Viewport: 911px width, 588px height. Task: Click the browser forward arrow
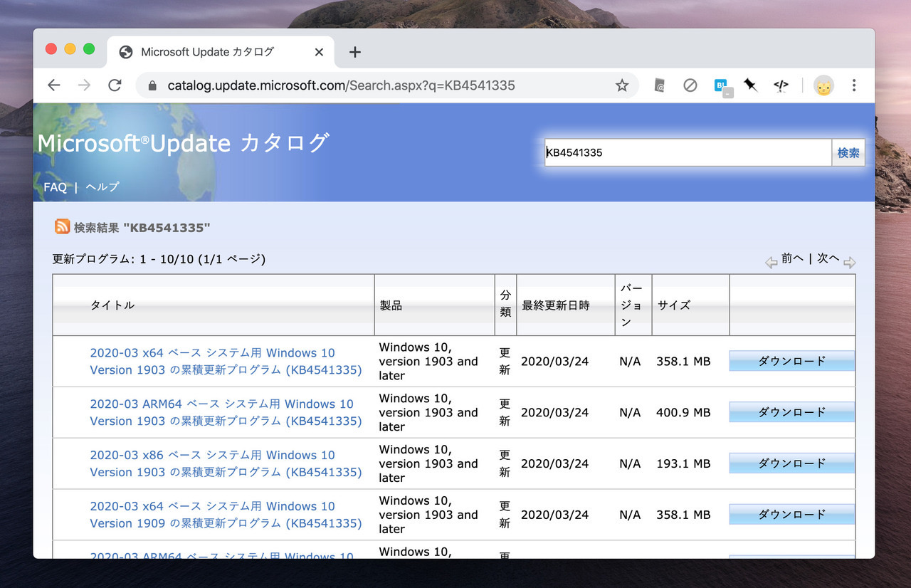point(85,85)
